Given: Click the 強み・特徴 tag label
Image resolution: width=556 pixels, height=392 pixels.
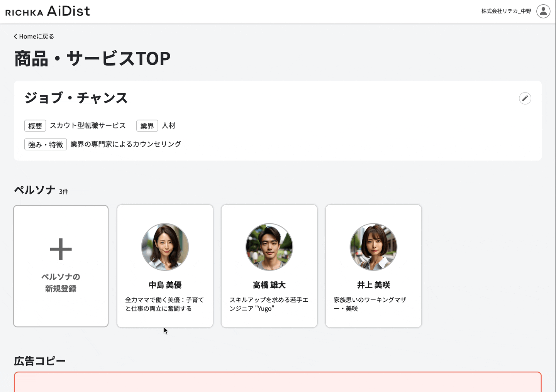Looking at the screenshot, I should 46,144.
